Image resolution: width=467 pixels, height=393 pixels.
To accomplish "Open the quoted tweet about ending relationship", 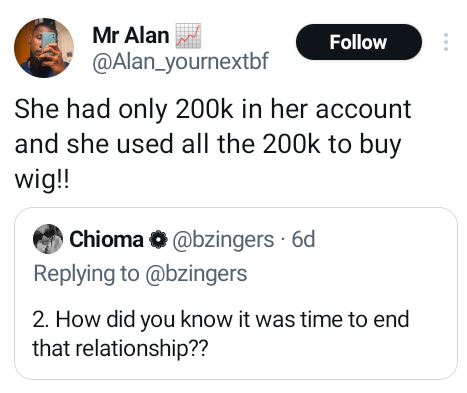I will (236, 293).
